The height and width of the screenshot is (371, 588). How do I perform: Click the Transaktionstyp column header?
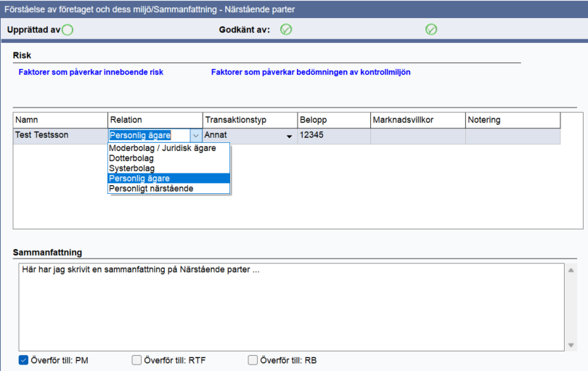[250, 120]
